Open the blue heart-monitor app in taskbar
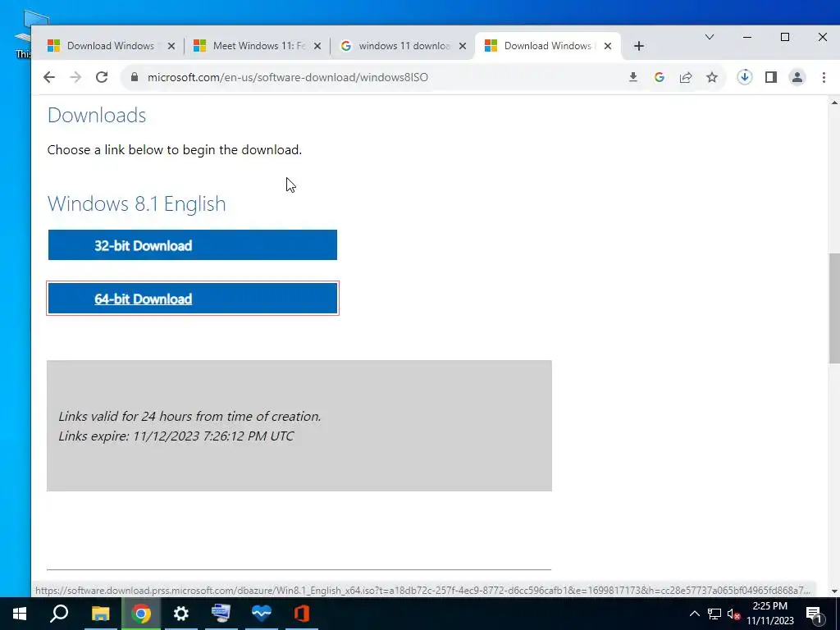Screen dimensions: 840x630 262,614
